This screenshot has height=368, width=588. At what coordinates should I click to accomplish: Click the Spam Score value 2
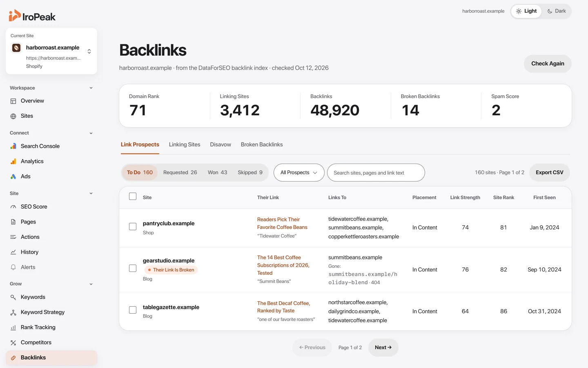496,110
